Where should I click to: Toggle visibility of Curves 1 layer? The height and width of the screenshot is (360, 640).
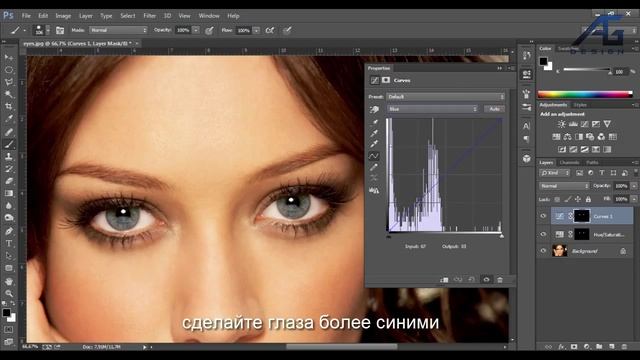pos(543,216)
